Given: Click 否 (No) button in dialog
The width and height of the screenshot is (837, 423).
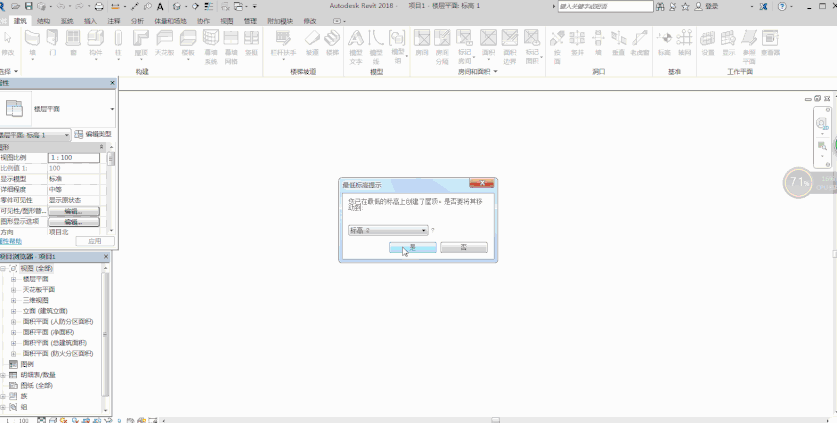Looking at the screenshot, I should 463,247.
